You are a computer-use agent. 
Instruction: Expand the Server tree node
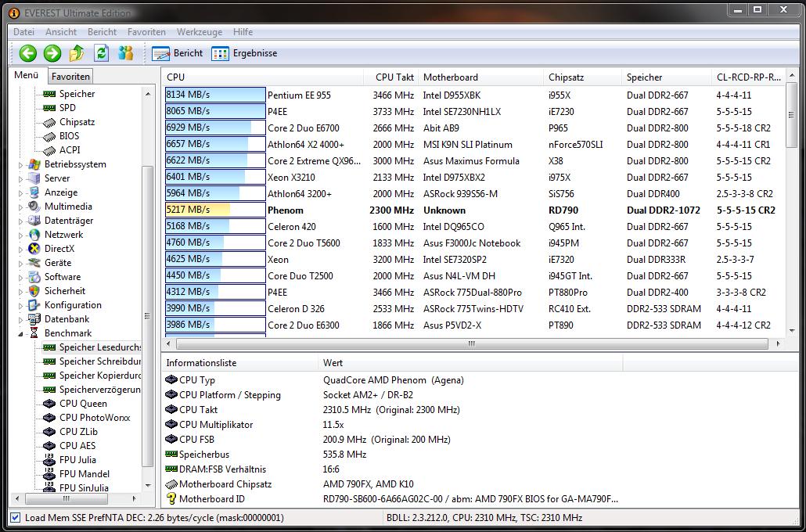coord(21,179)
